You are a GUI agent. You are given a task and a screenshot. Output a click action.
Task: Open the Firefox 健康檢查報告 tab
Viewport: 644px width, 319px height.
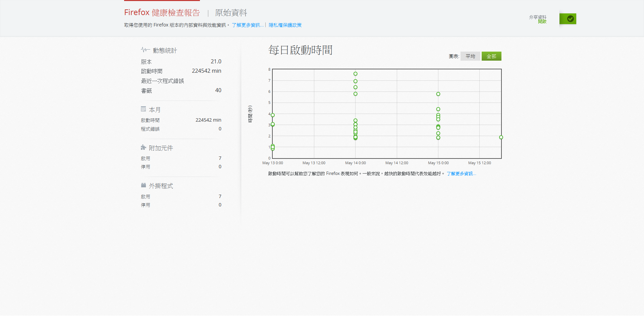(x=162, y=13)
